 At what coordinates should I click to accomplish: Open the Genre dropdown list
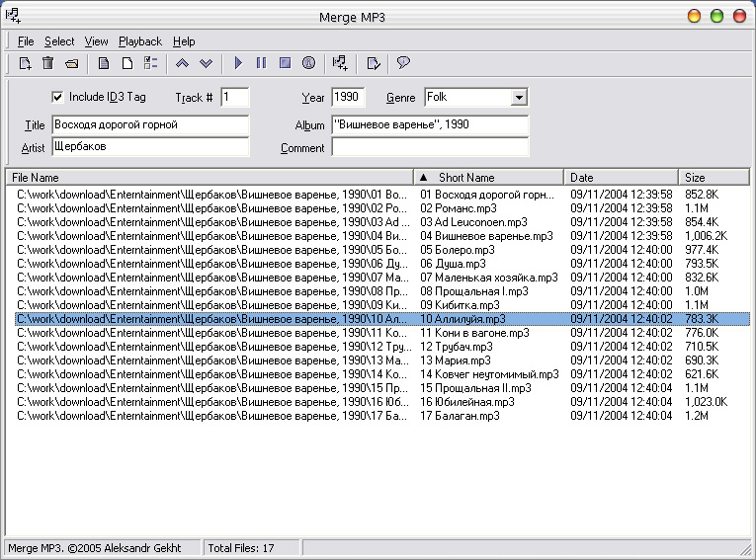pos(519,98)
